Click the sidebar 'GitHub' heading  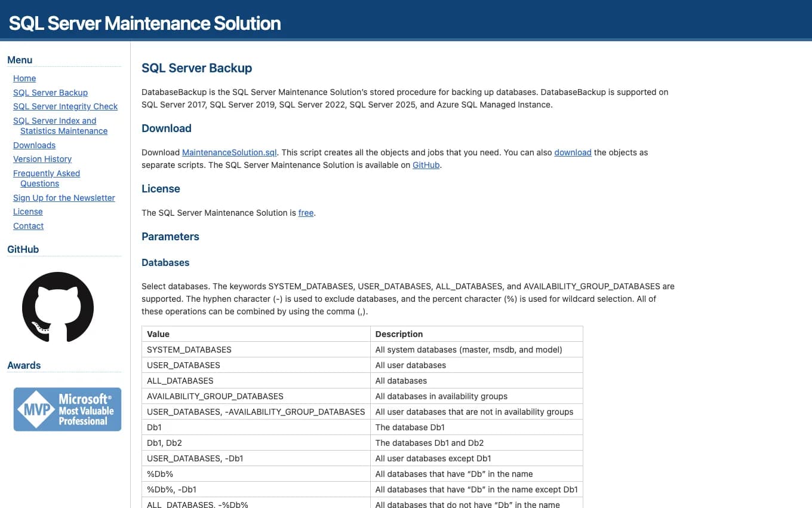tap(23, 250)
